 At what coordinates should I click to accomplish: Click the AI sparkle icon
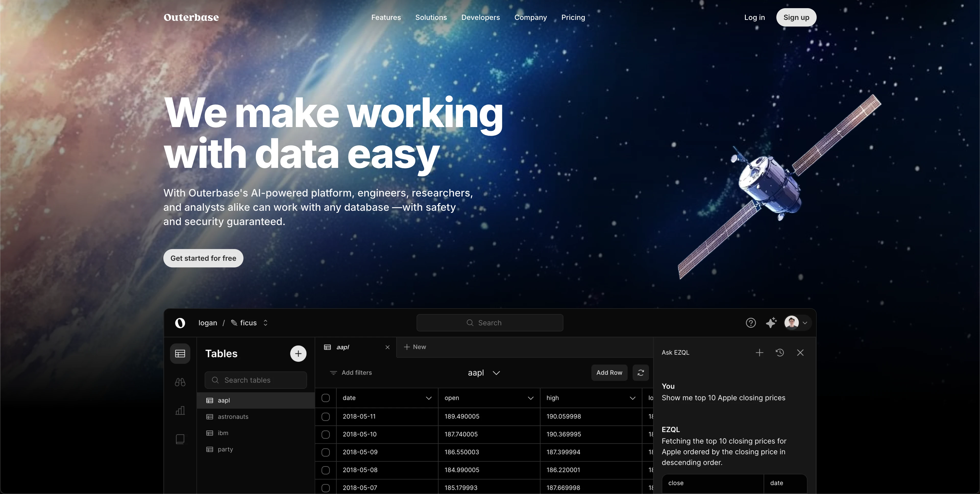(x=771, y=323)
